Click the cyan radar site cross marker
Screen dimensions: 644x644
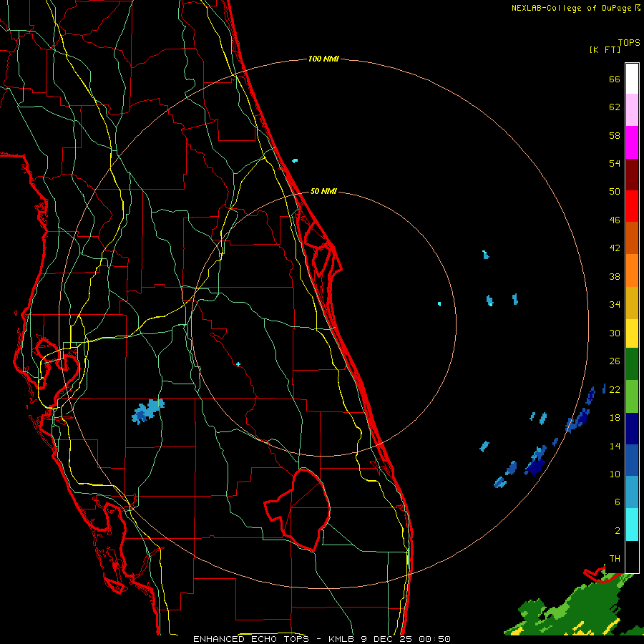point(238,364)
